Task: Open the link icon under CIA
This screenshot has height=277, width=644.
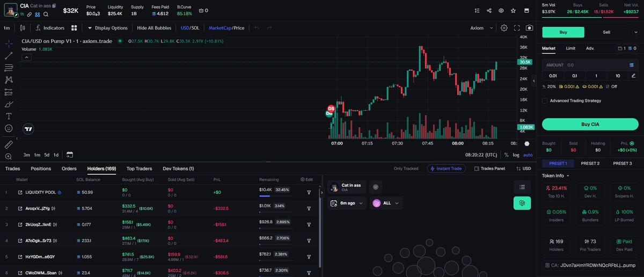Action: (30, 14)
